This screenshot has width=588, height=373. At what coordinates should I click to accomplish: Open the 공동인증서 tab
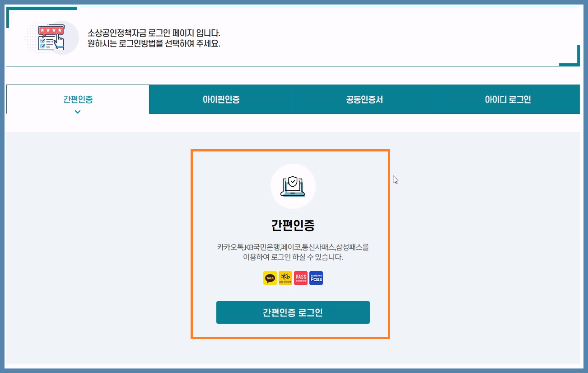[x=364, y=99]
